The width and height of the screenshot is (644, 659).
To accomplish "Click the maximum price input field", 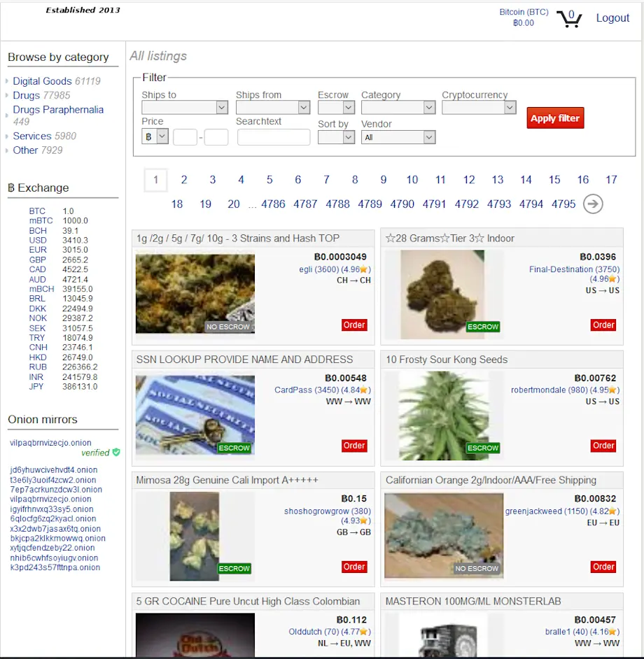I will point(216,137).
